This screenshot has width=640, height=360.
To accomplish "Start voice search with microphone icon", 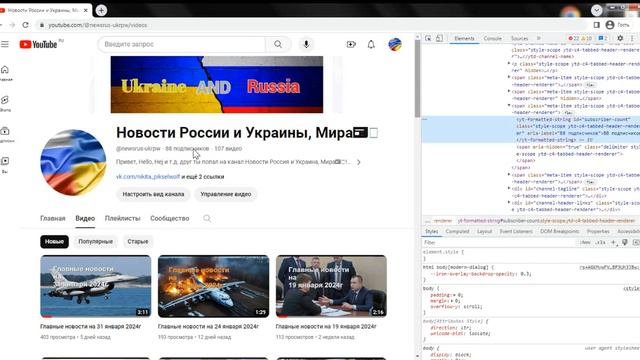I will (306, 44).
